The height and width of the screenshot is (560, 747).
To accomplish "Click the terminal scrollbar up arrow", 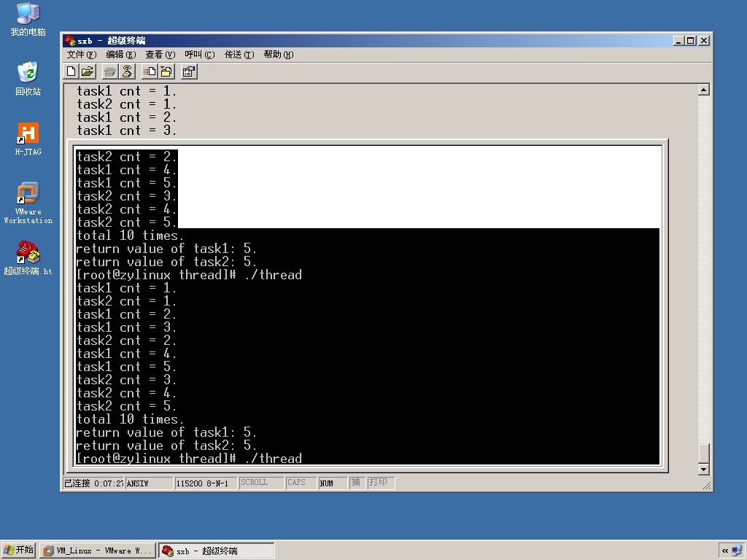I will [704, 90].
